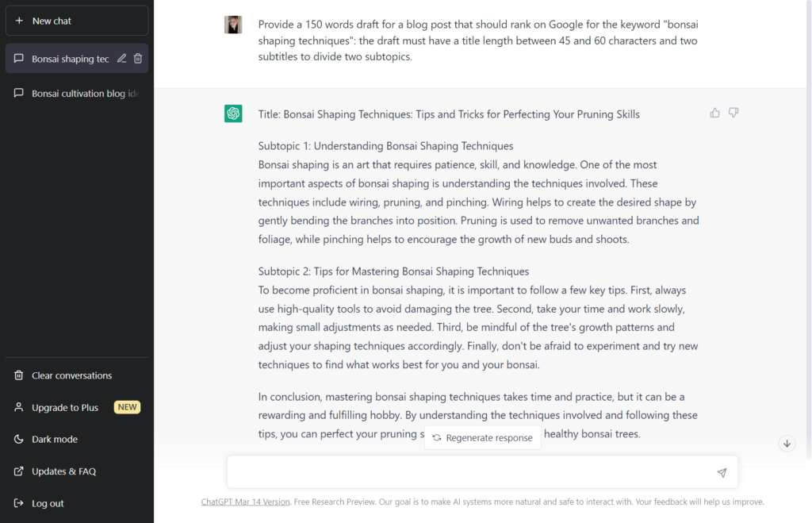
Task: Give thumbs down feedback on the response
Action: coord(733,113)
